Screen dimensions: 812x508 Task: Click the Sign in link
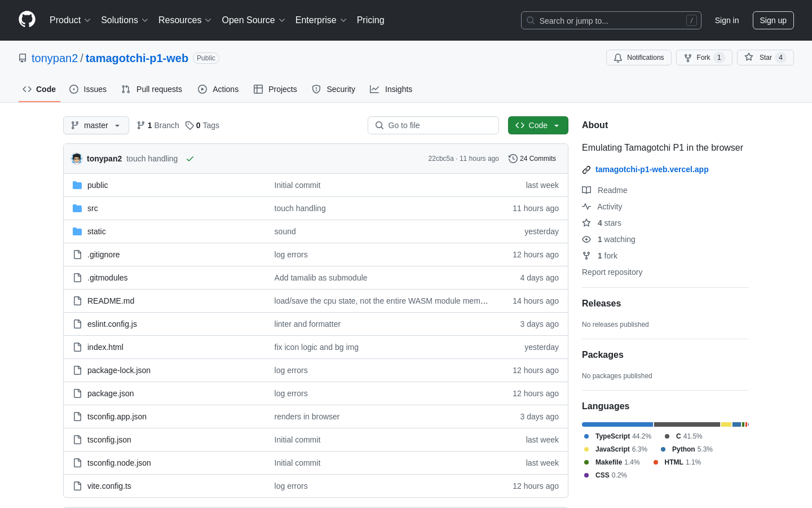click(x=727, y=20)
